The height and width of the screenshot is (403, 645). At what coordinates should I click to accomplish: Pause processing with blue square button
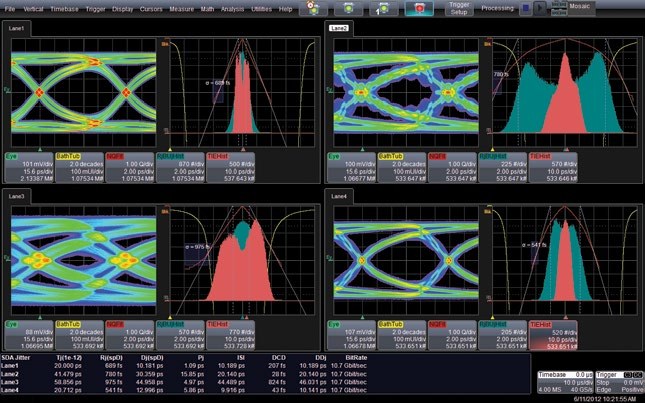click(x=525, y=8)
